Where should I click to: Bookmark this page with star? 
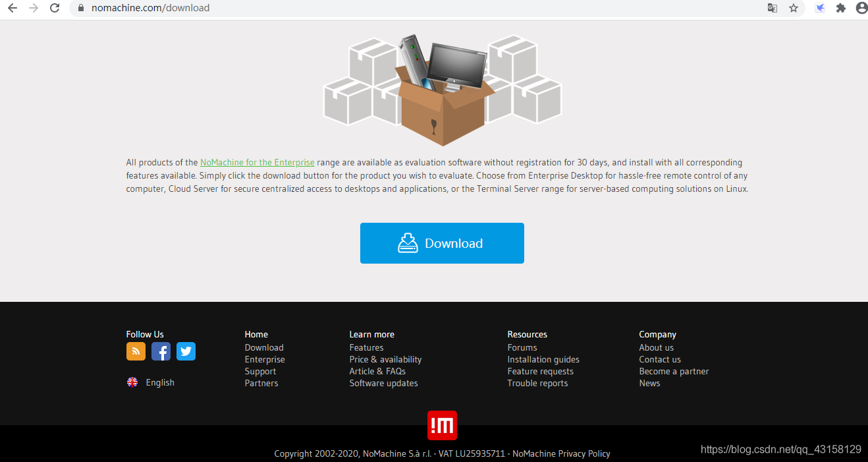coord(794,8)
